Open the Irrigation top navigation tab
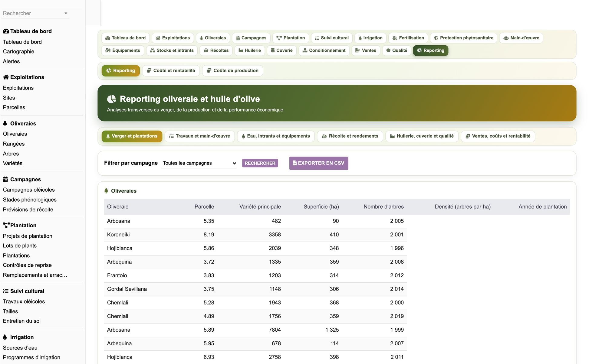 pos(370,38)
